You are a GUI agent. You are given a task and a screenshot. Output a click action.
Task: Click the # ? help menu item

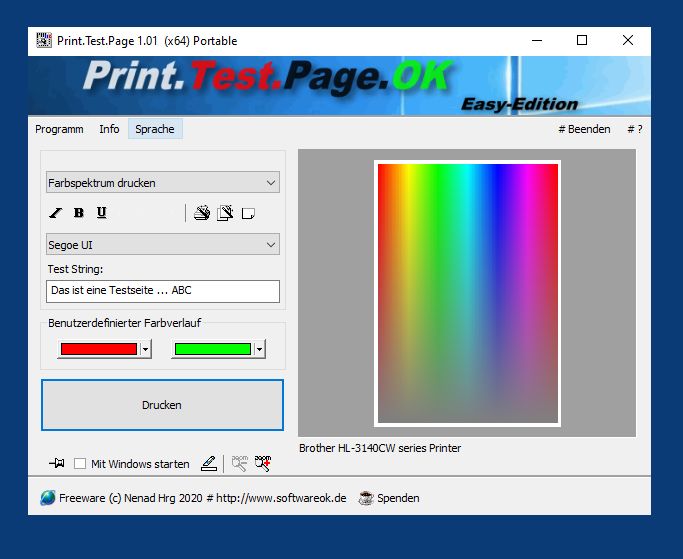635,129
